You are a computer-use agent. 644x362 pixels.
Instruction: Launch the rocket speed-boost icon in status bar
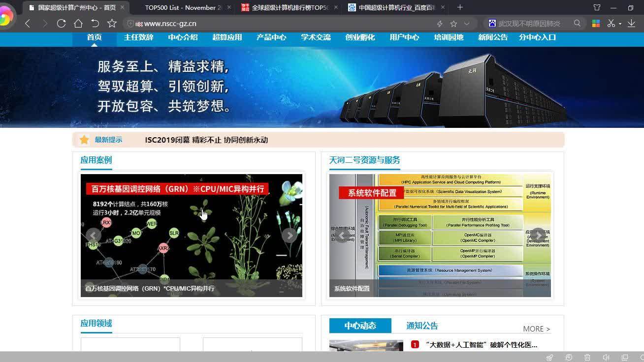pos(550,358)
